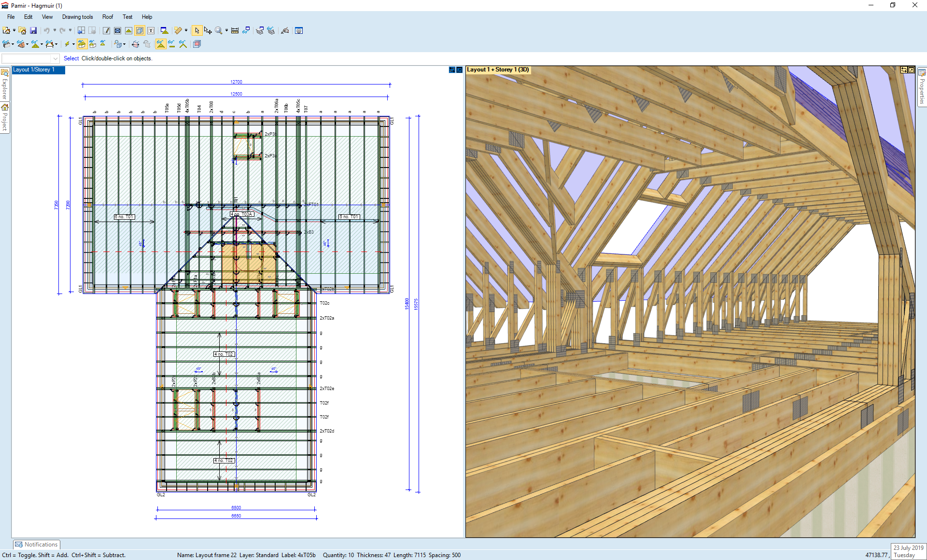927x560 pixels.
Task: Click the Notifications button
Action: click(x=37, y=545)
